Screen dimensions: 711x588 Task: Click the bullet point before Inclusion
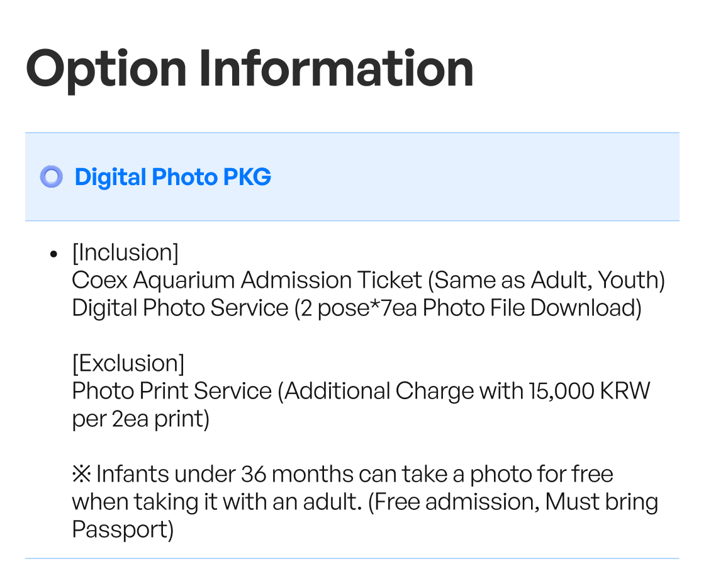54,254
